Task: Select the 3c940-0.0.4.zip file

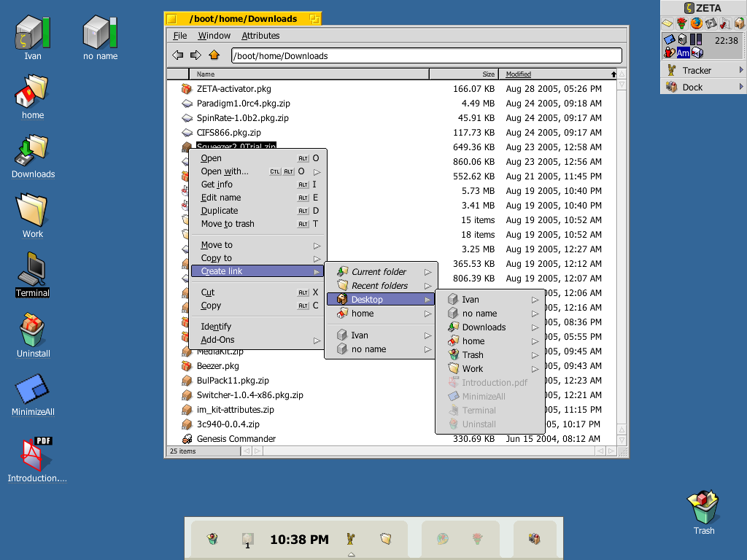Action: tap(228, 424)
